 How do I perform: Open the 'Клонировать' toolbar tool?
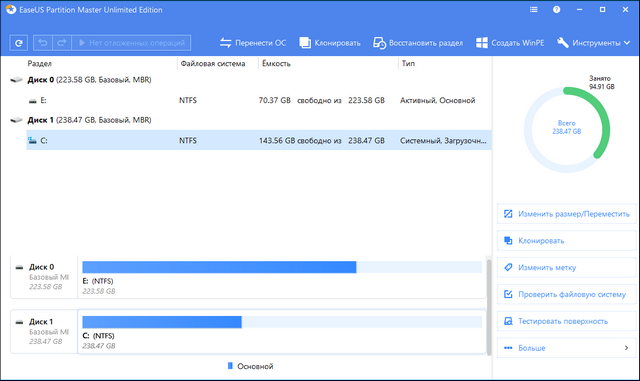[330, 43]
